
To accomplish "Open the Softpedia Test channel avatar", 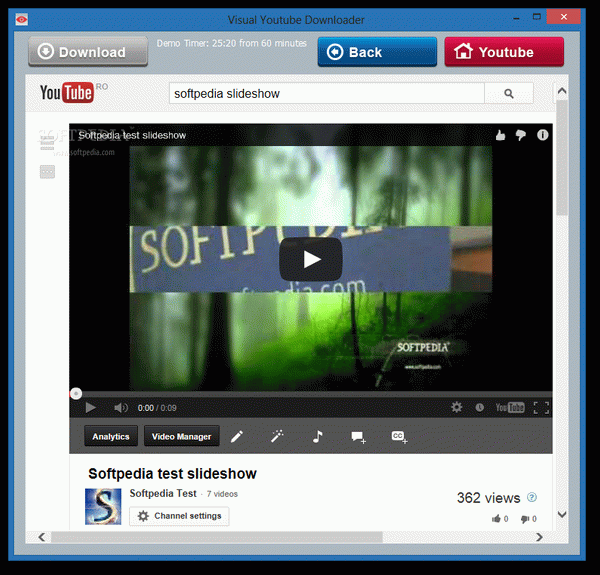I will [x=103, y=506].
